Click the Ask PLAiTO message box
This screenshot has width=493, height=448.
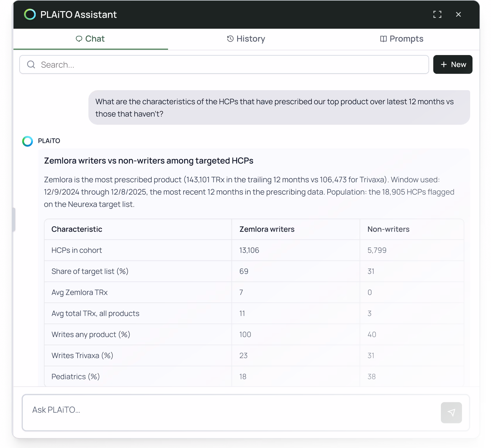[x=246, y=413]
